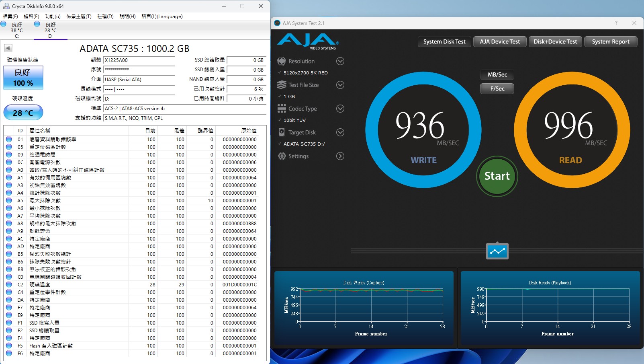
Task: Switch units to MB/Sec
Action: 497,74
